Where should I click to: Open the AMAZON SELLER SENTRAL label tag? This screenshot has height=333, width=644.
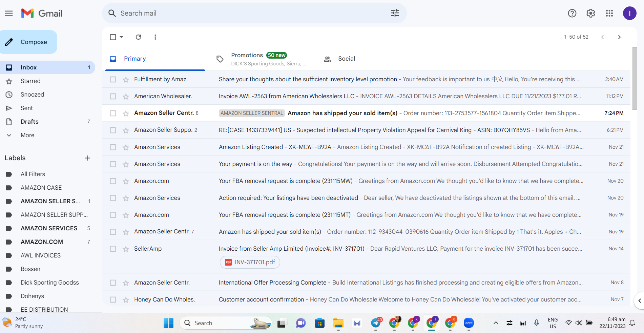252,113
